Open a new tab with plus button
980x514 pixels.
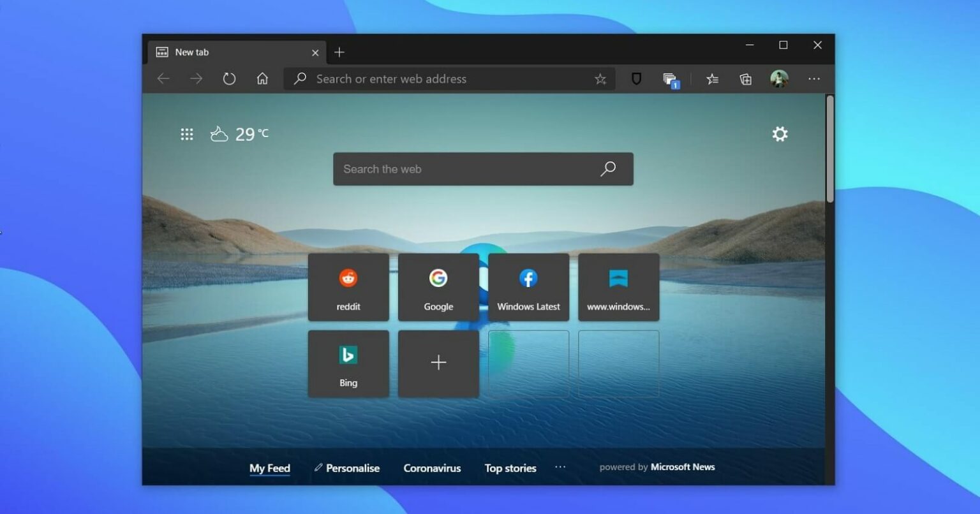(339, 52)
